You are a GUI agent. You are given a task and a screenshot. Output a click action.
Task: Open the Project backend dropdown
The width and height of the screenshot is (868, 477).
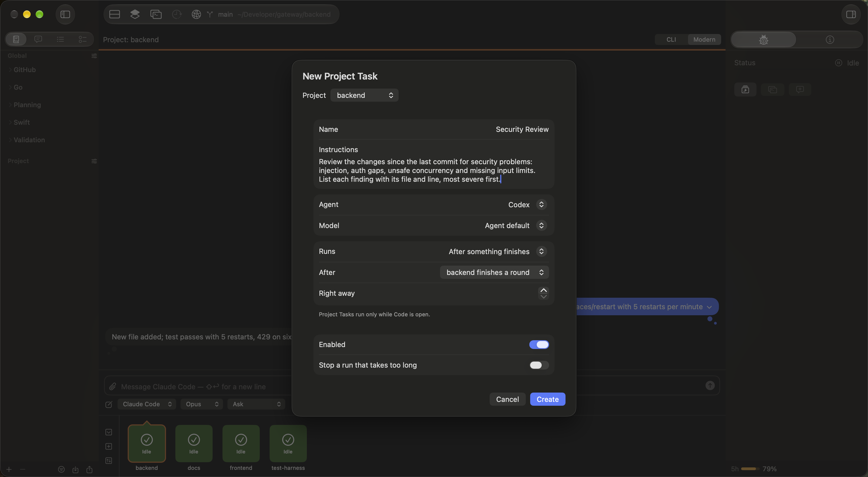coord(364,95)
